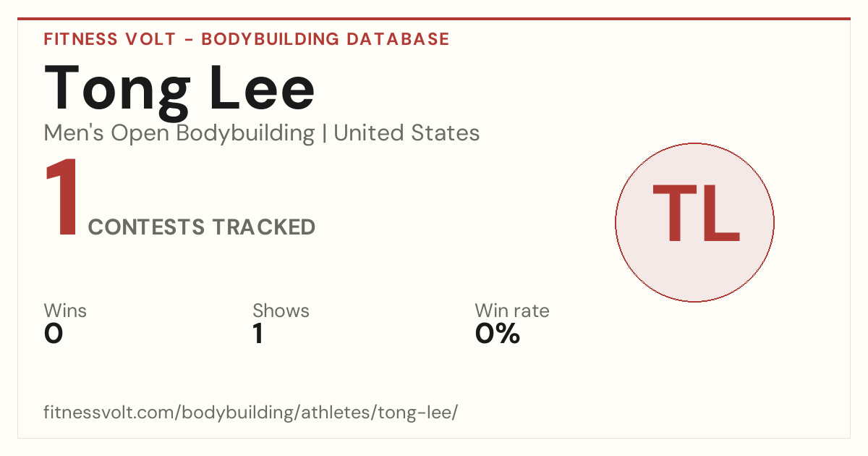Screen dimensions: 868x456
Task: Click the FITNESS VOLT brand text
Action: tap(109, 39)
